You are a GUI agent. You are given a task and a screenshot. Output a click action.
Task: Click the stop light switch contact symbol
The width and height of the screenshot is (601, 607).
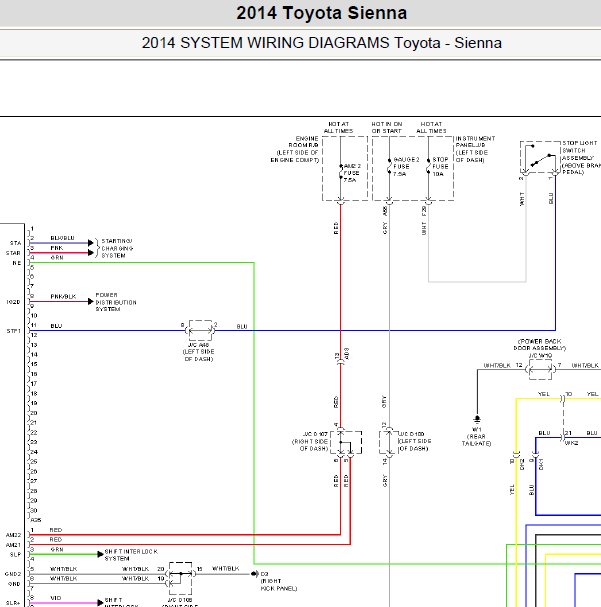pos(540,156)
